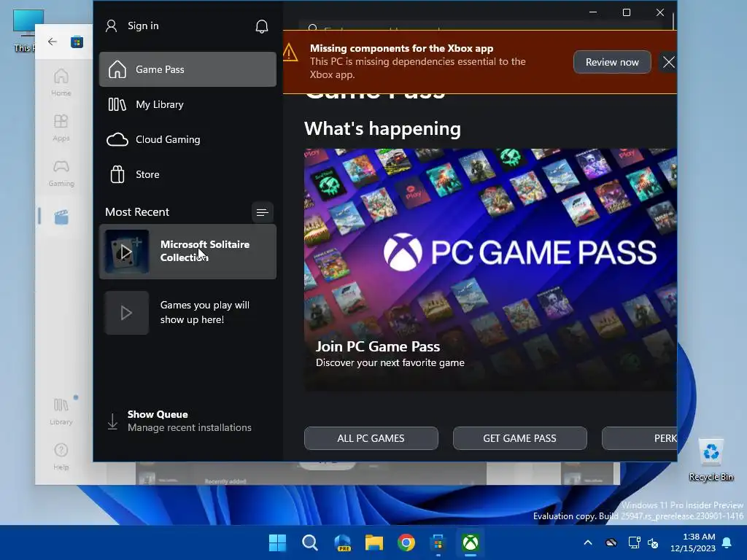Open Home in Microsoft Store sidebar
Viewport: 747px width, 560px height.
click(61, 82)
